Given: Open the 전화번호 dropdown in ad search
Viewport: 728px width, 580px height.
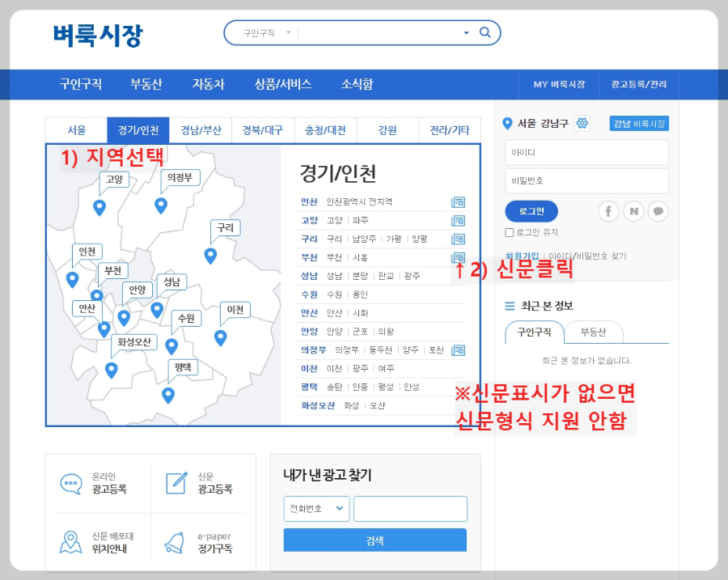Looking at the screenshot, I should point(316,509).
